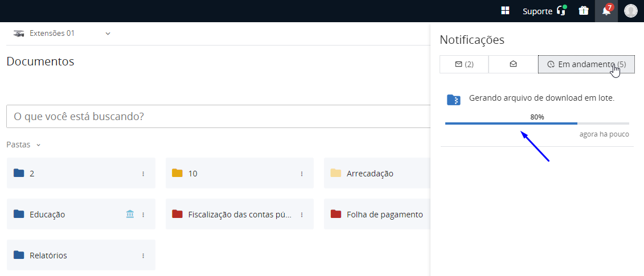Open the Arrecadação folder
Viewport: 644px width, 276px height.
[370, 174]
